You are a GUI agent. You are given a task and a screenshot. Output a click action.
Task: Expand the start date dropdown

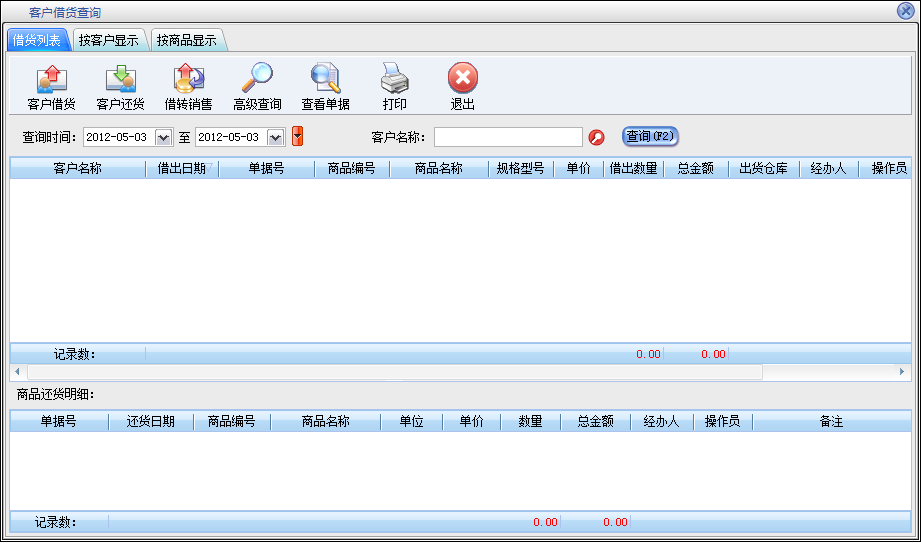[x=164, y=137]
